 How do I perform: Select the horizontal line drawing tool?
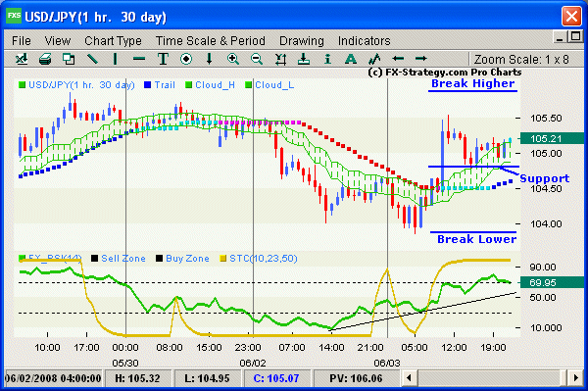point(139,59)
